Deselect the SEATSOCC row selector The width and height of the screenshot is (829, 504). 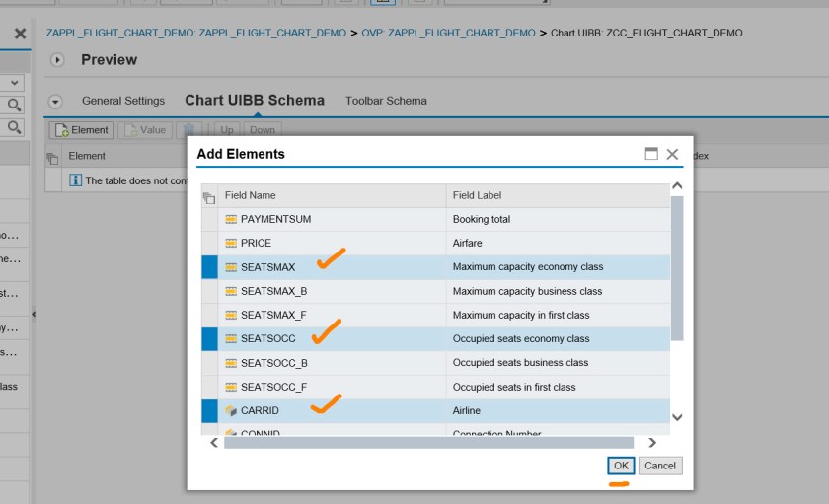click(x=209, y=339)
